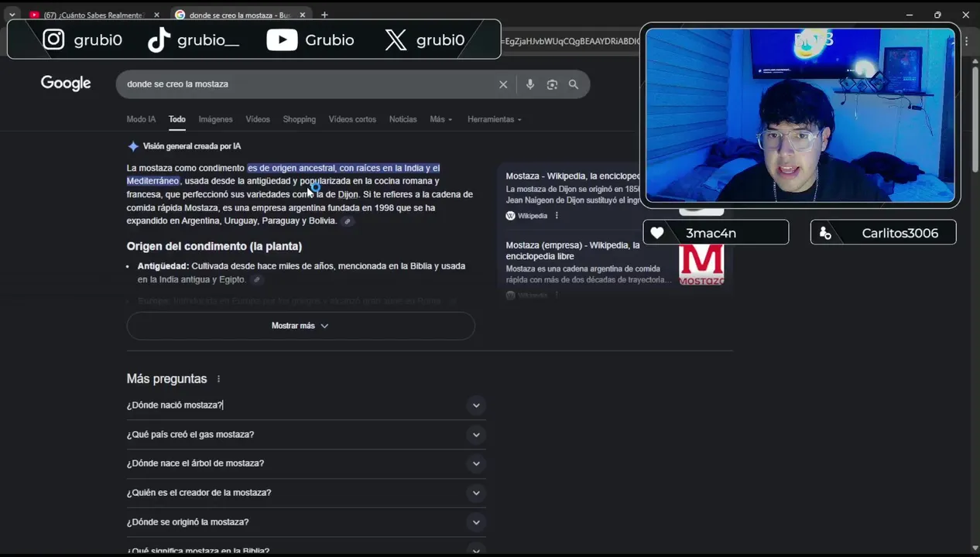Expand the Más dropdown menu
This screenshot has height=557, width=980.
441,119
